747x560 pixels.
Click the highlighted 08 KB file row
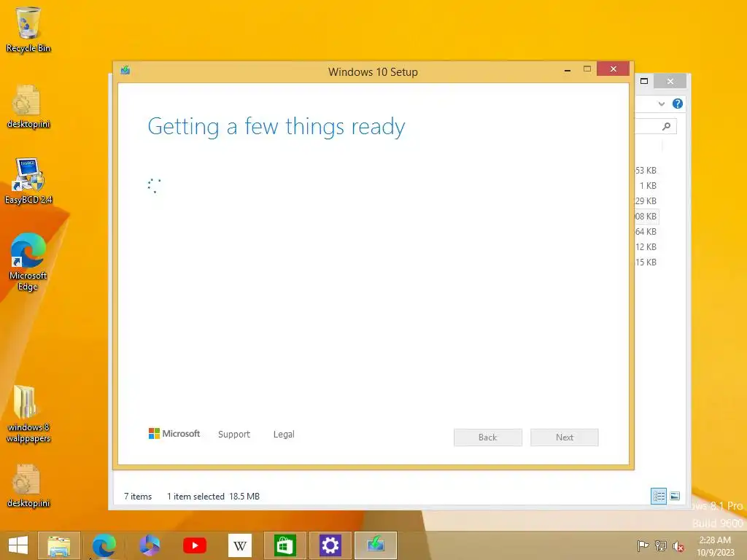646,216
